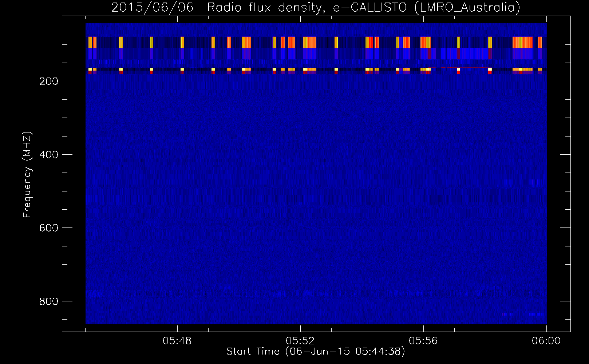The height and width of the screenshot is (364, 589).
Task: Click the 200 frequency tick label
Action: pyautogui.click(x=48, y=81)
